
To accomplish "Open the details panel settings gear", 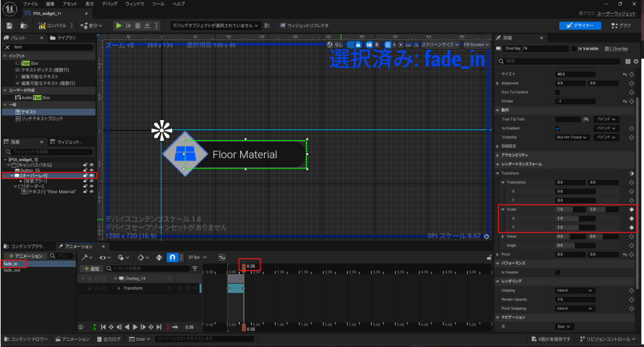I will pos(636,62).
